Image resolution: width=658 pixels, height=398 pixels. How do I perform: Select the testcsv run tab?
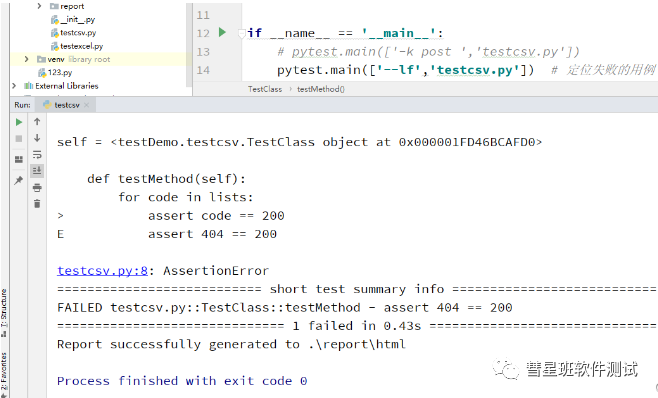(66, 105)
